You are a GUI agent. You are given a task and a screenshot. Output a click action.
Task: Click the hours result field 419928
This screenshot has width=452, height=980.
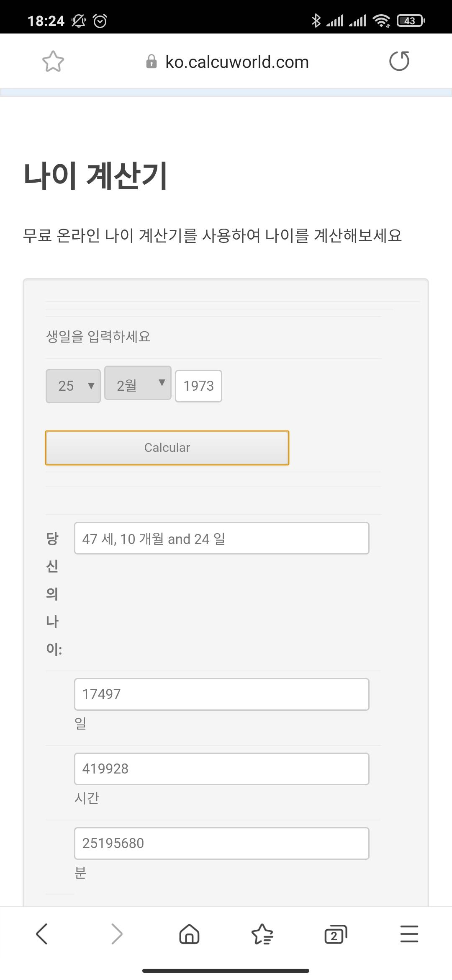pyautogui.click(x=221, y=769)
